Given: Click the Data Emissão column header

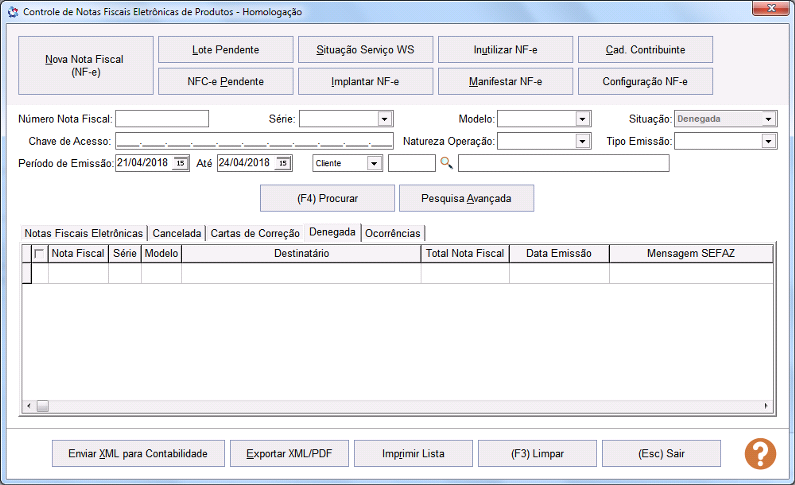Looking at the screenshot, I should pos(559,253).
